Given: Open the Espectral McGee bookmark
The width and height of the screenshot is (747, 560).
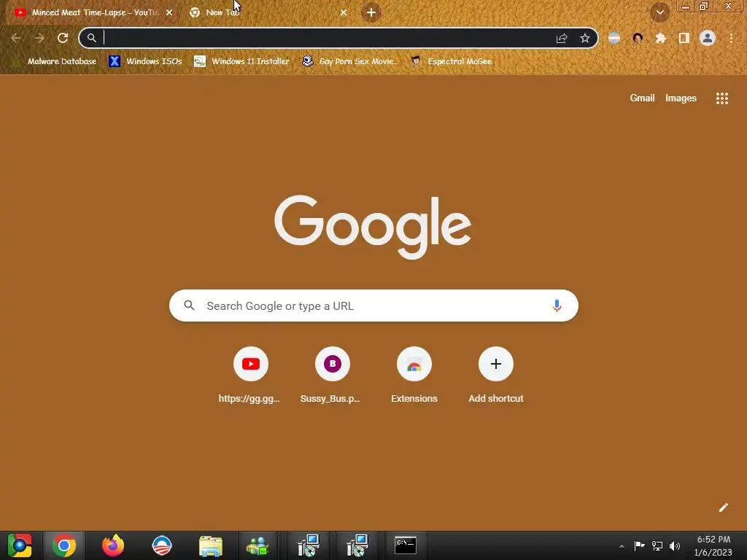Looking at the screenshot, I should (x=452, y=61).
